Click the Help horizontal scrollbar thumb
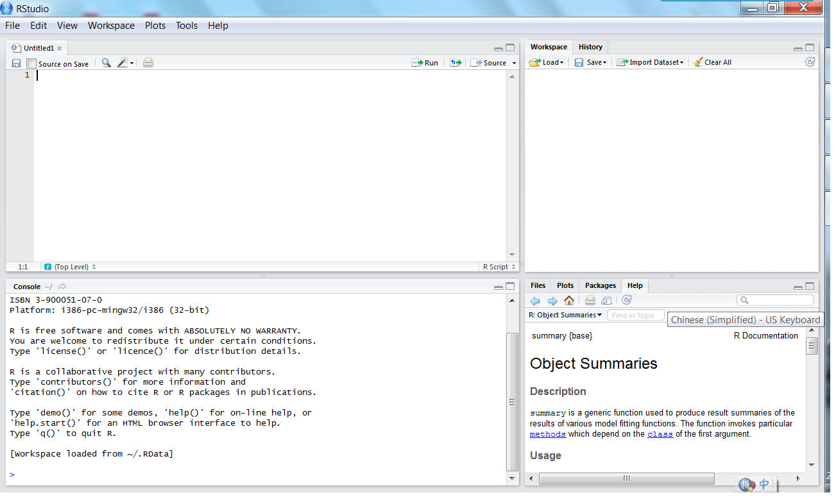 pos(627,478)
